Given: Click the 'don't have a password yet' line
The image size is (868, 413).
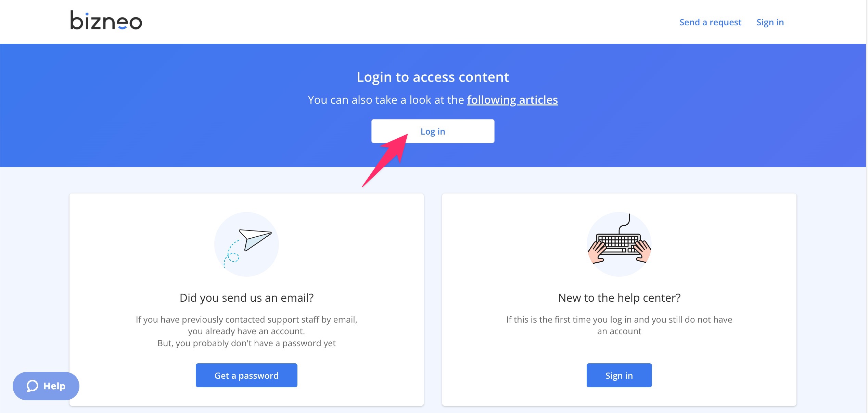Looking at the screenshot, I should tap(246, 343).
